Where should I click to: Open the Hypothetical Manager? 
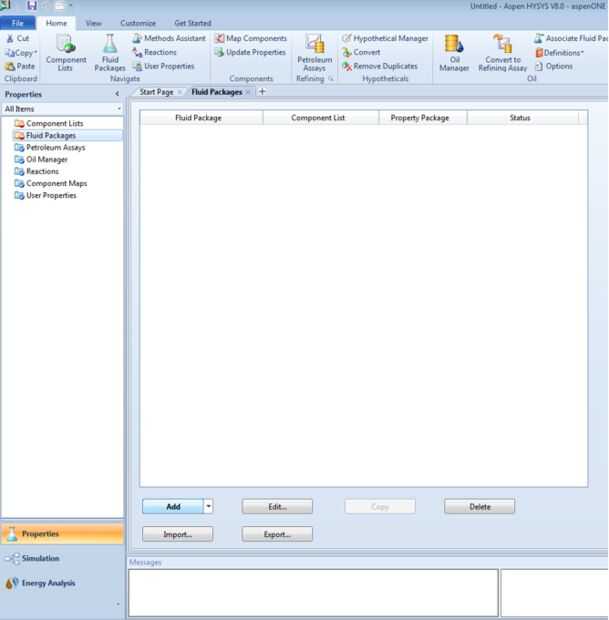385,38
